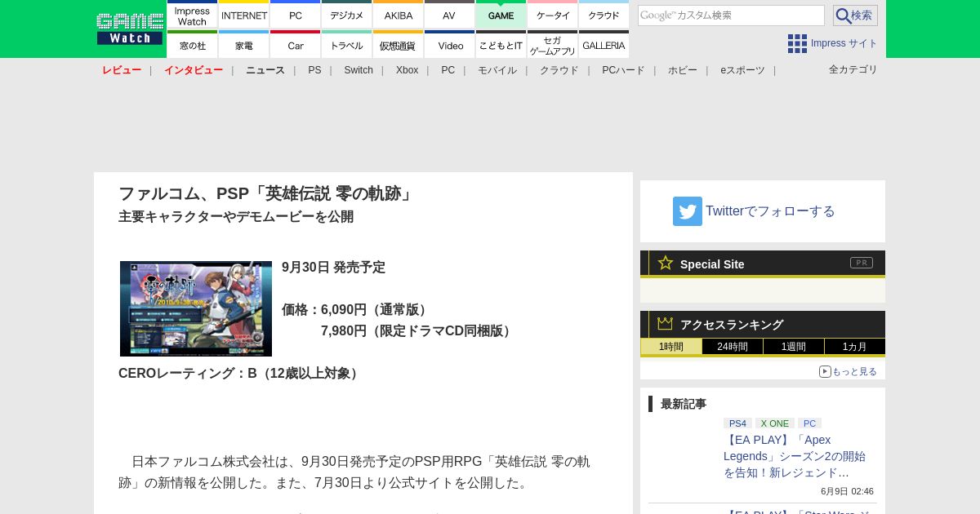
Task: Go to the レビュー category
Action: (122, 70)
